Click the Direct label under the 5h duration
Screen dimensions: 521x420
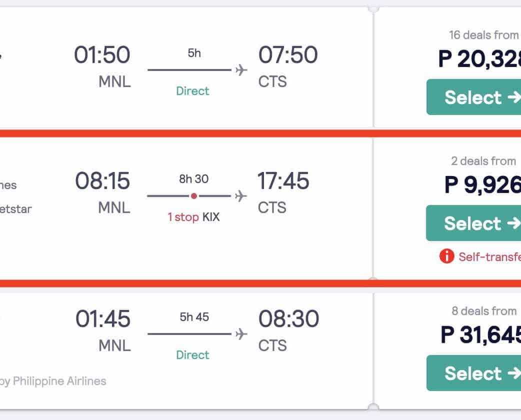point(192,91)
